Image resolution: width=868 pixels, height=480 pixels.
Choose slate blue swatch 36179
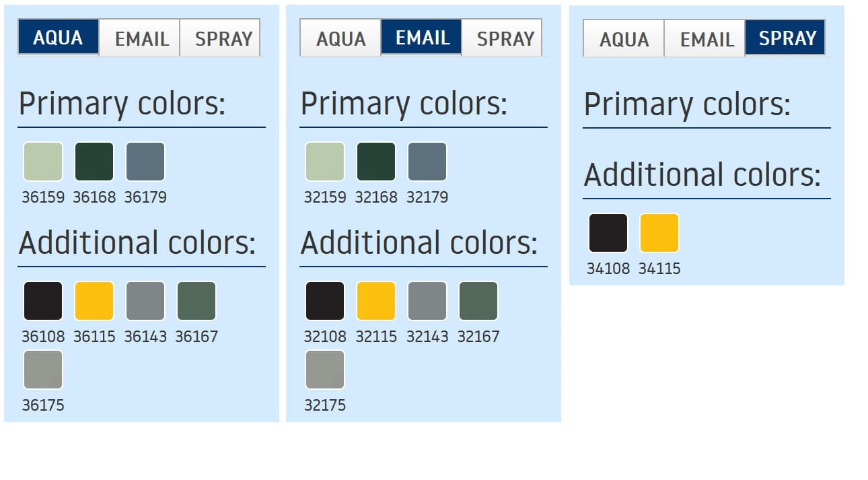[x=145, y=162]
